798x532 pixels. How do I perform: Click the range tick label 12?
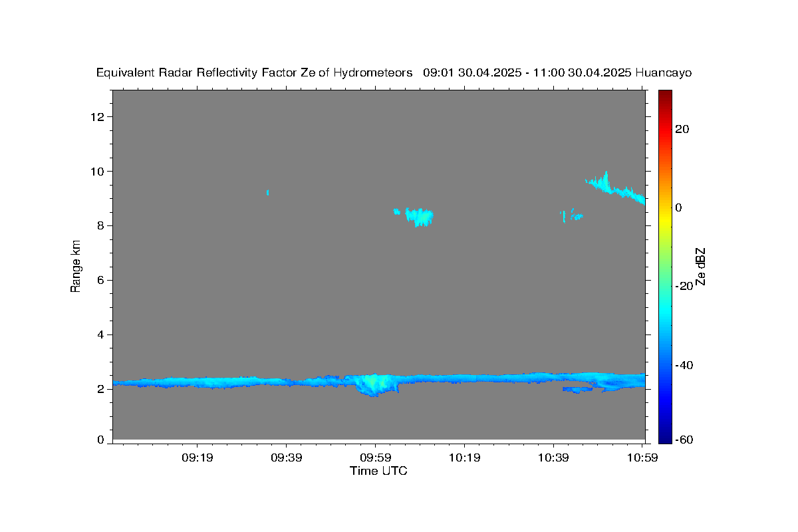click(98, 117)
